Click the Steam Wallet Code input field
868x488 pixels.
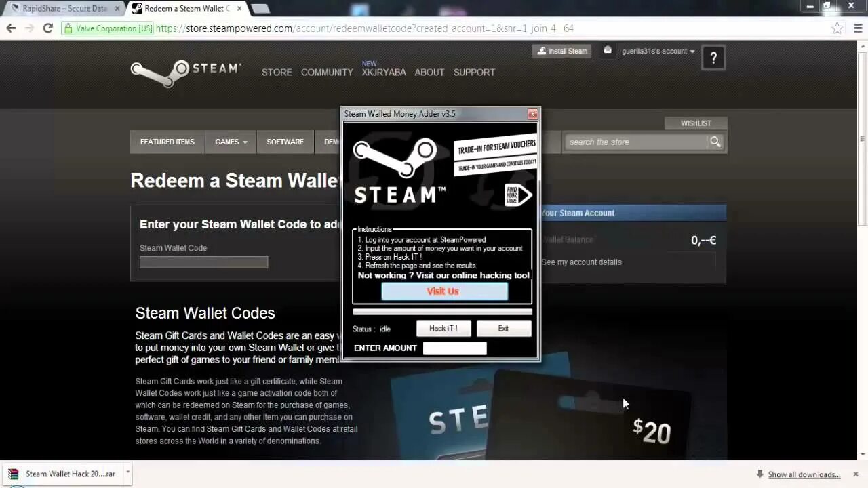(204, 262)
